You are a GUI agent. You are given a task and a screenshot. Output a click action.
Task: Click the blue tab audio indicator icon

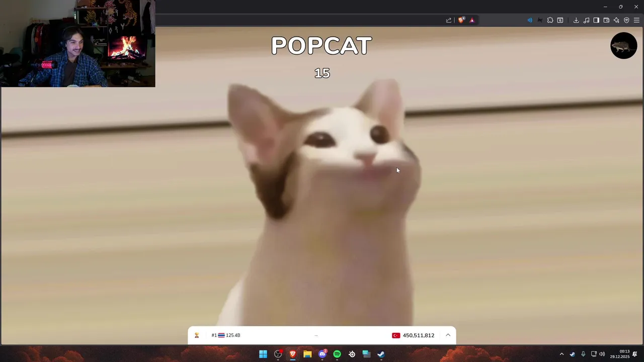click(530, 20)
